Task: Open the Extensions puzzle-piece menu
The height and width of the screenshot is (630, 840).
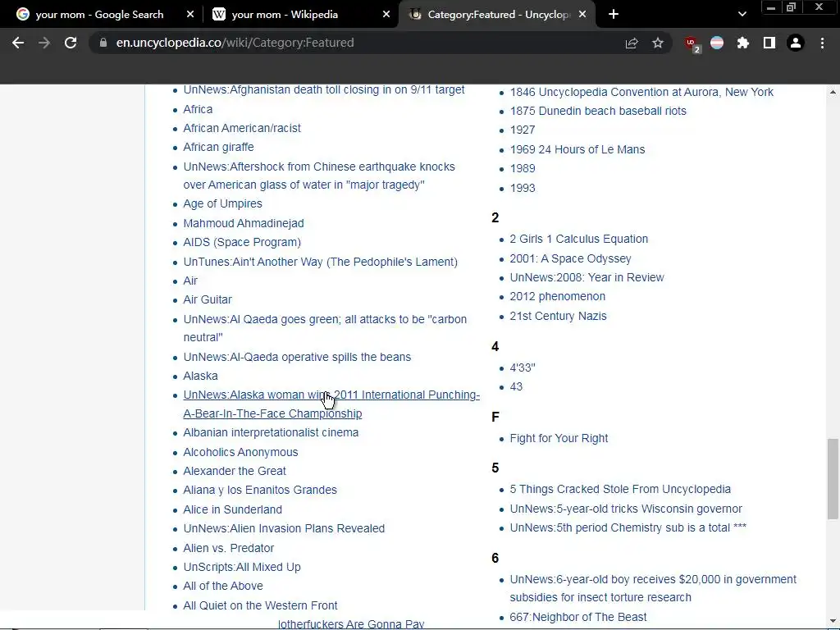Action: pos(743,43)
